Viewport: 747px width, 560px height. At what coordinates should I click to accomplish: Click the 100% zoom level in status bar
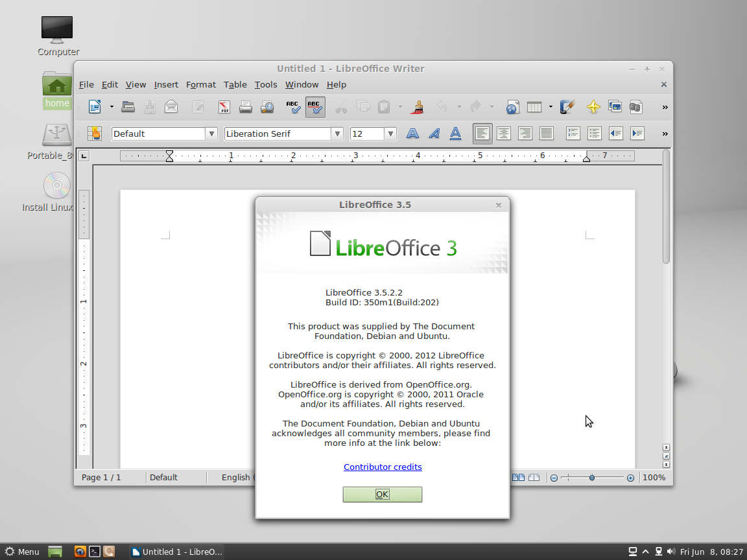654,477
